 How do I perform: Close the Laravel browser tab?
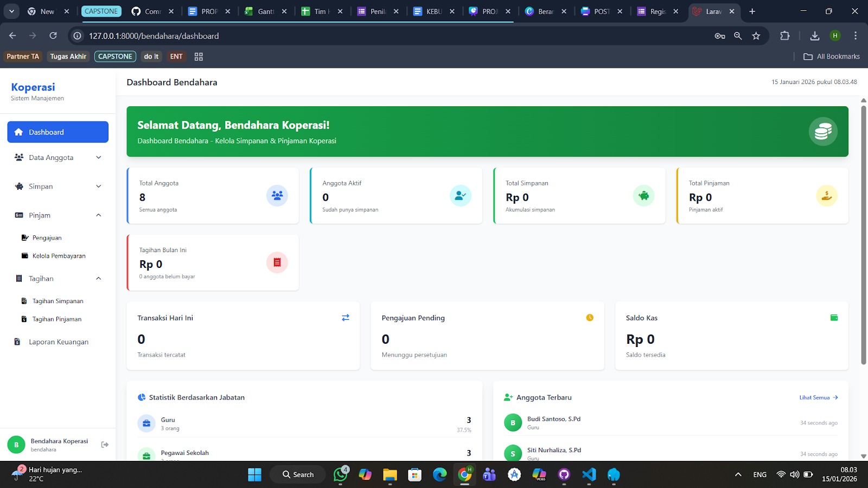pyautogui.click(x=732, y=11)
